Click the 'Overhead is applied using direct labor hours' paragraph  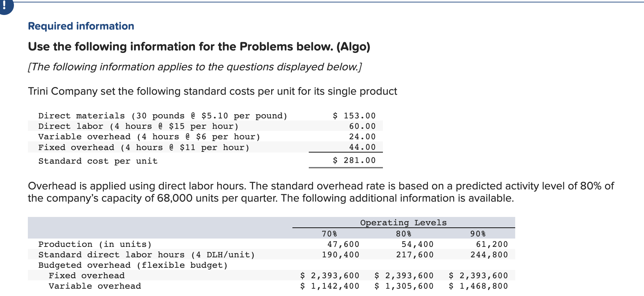point(321,192)
